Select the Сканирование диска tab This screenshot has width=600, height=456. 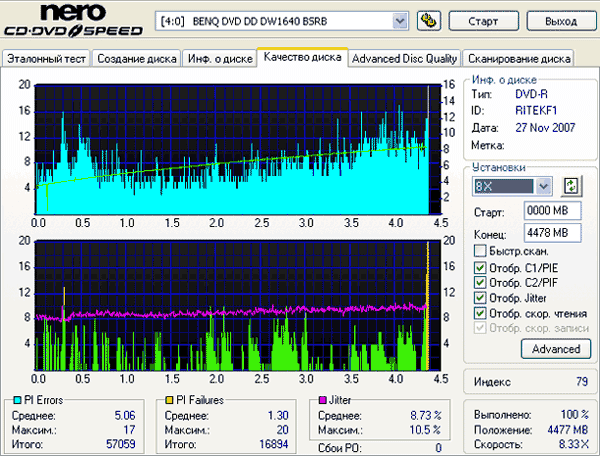coord(519,59)
